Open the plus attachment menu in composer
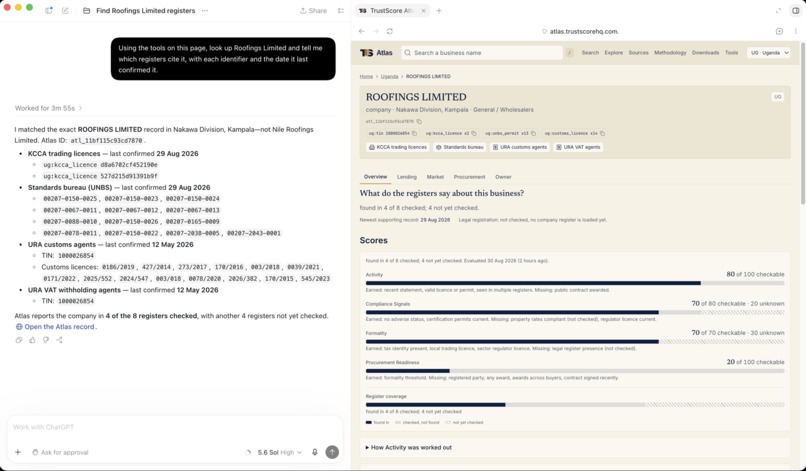The height and width of the screenshot is (471, 806). (x=18, y=452)
